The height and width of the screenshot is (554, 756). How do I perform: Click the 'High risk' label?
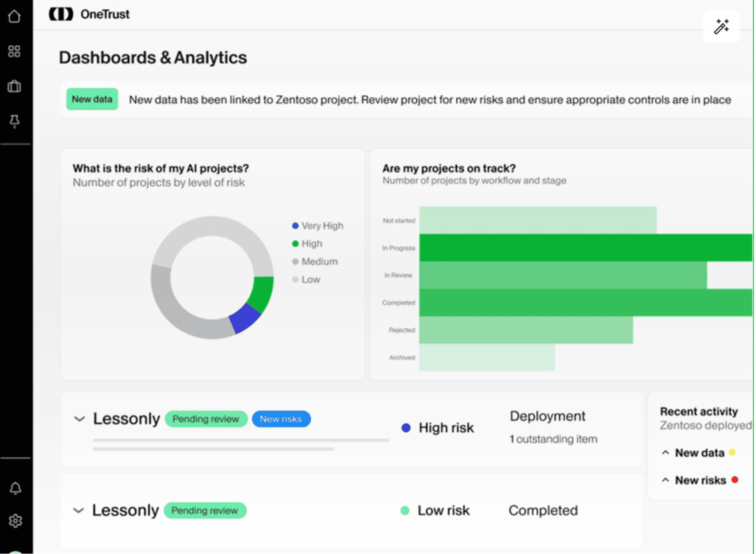tap(446, 428)
